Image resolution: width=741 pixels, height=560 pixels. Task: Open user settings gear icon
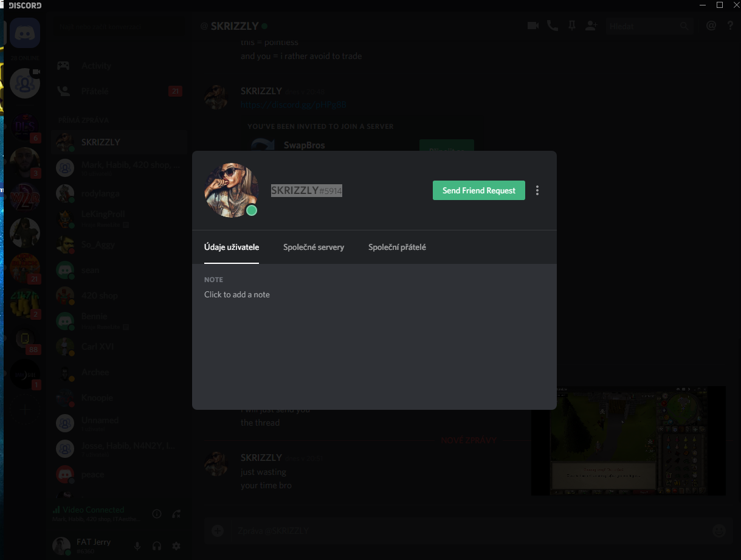click(176, 546)
